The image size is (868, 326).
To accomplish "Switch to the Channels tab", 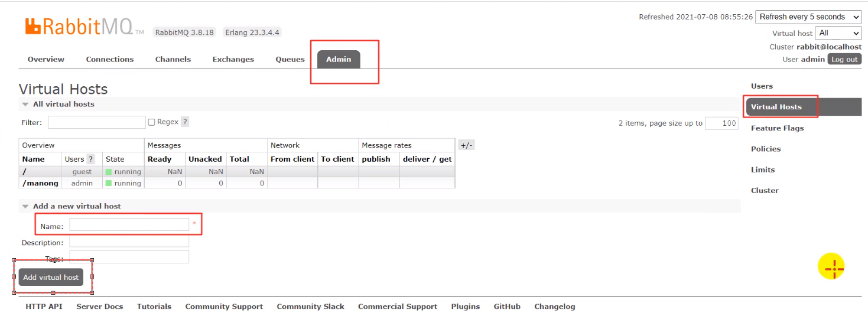I will (173, 59).
